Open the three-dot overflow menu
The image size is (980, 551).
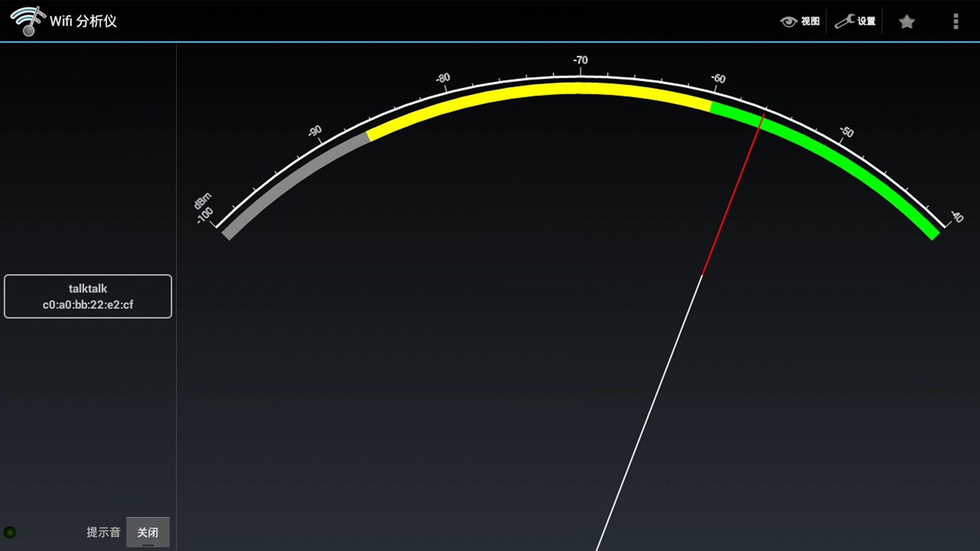pos(956,21)
